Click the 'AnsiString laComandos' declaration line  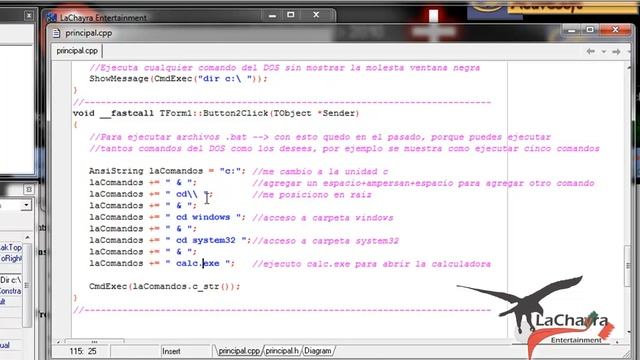click(x=167, y=171)
